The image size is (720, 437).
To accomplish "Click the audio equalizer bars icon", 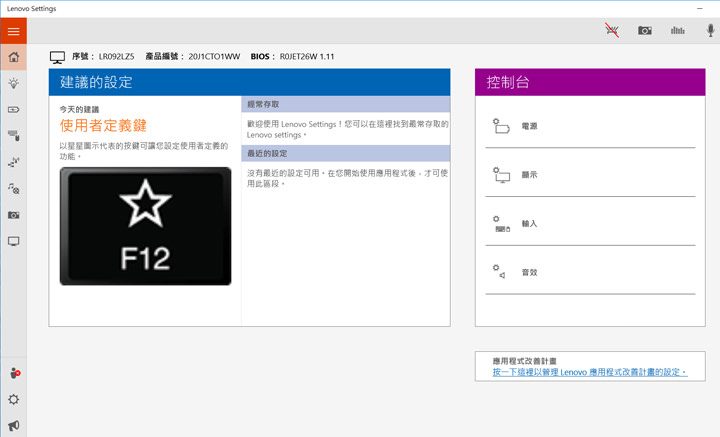I will pyautogui.click(x=678, y=31).
